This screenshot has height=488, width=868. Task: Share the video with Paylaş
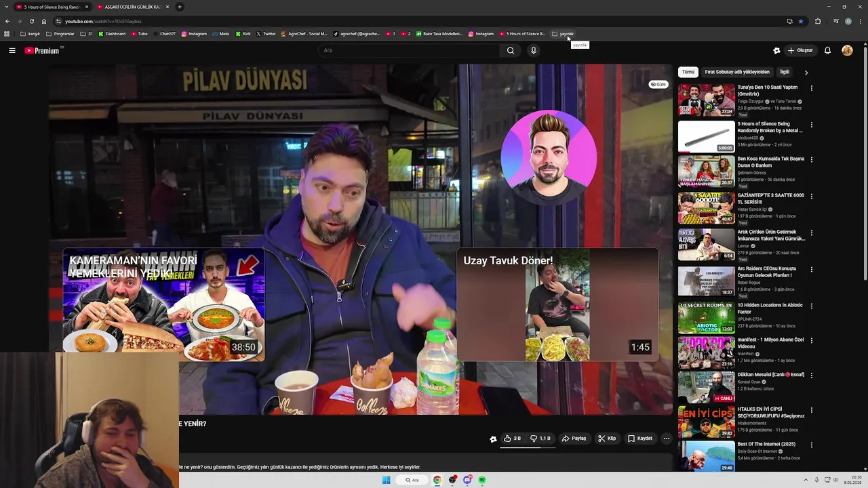(574, 439)
